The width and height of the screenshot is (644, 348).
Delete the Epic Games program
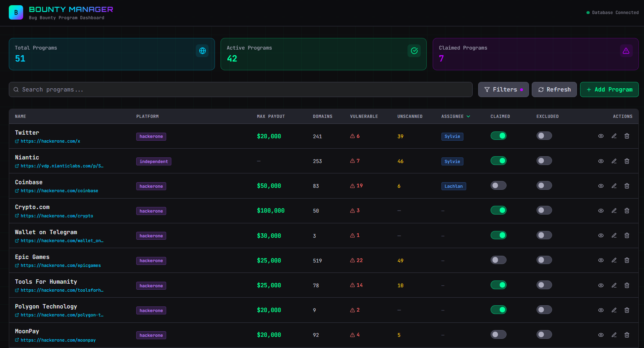point(627,260)
